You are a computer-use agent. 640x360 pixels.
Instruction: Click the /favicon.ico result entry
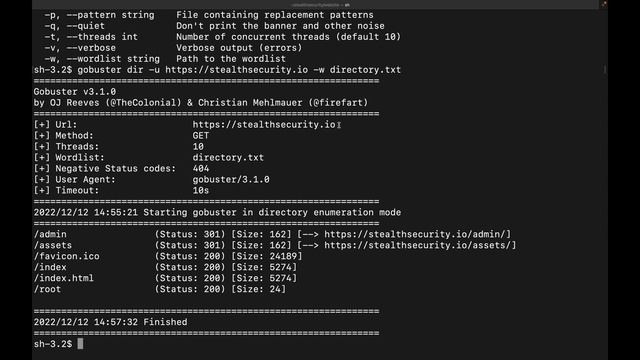click(67, 256)
